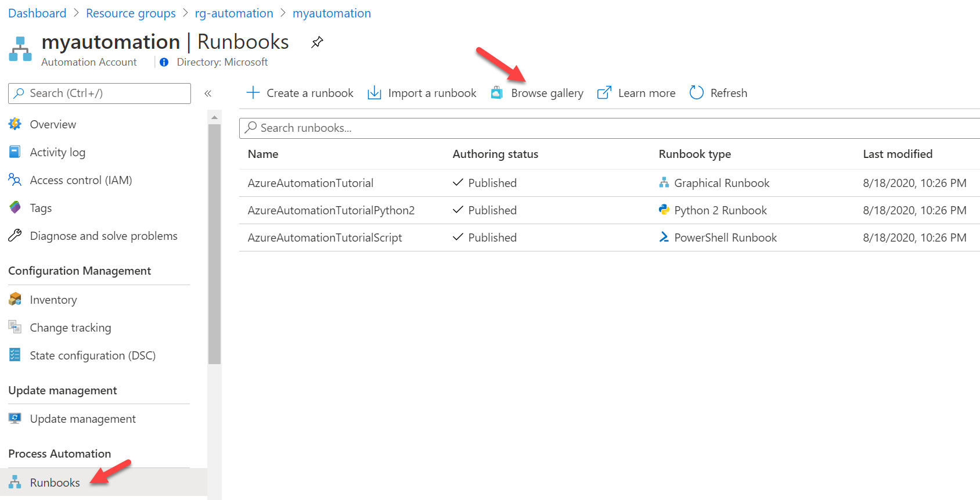
Task: Focus the Search runbooks field
Action: pos(610,128)
